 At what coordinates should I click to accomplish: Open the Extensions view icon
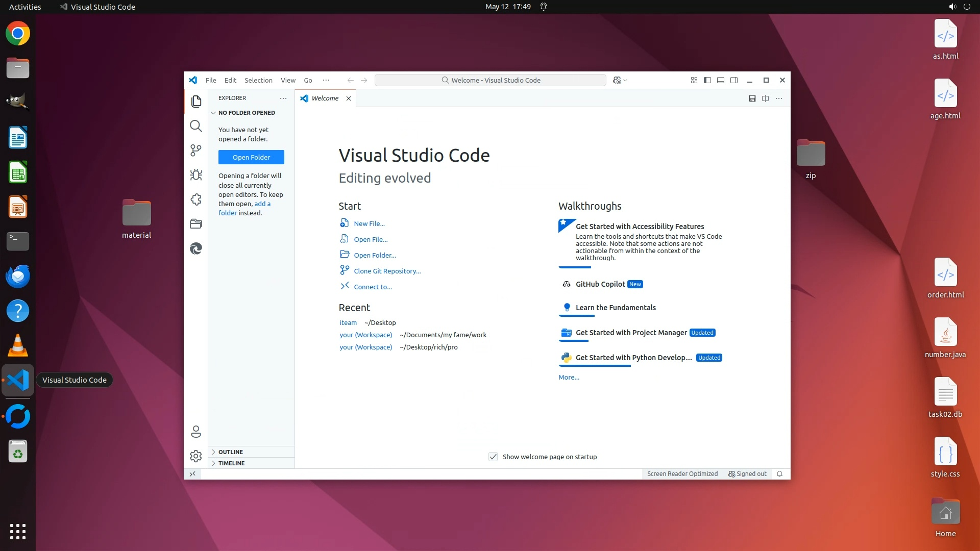pyautogui.click(x=195, y=199)
